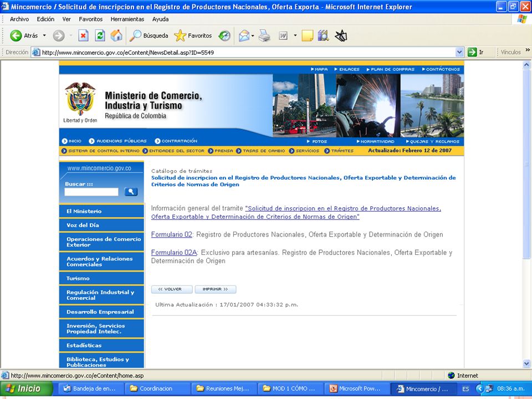
Task: Click the magnifier search button under Buscar
Action: click(x=131, y=192)
